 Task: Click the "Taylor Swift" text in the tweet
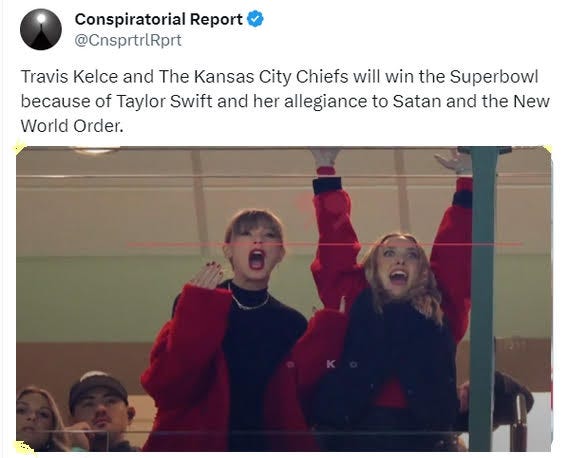[x=164, y=101]
